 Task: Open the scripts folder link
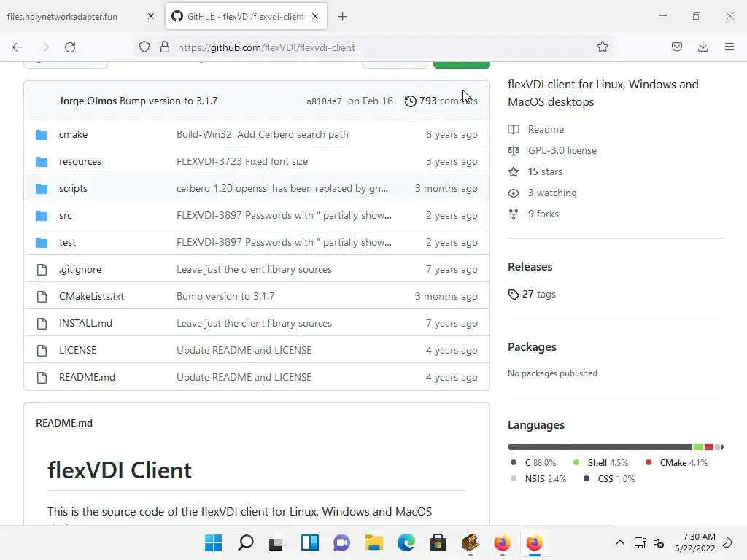coord(74,188)
